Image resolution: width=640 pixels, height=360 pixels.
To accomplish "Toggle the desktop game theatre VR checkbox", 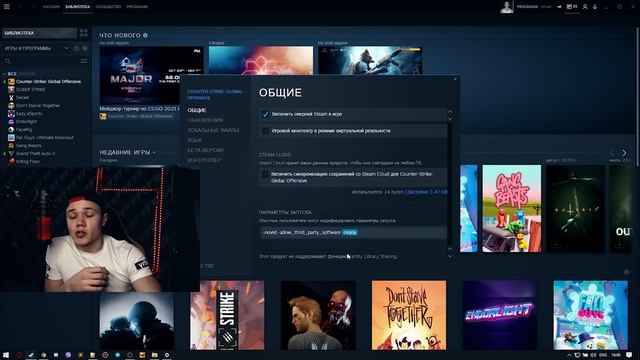I will click(x=265, y=131).
